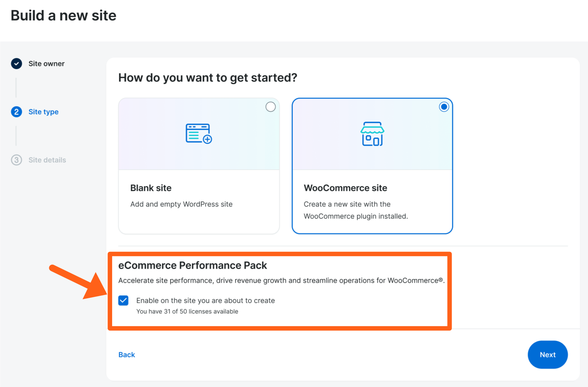
Task: Choose the Blank site card title
Action: (151, 188)
